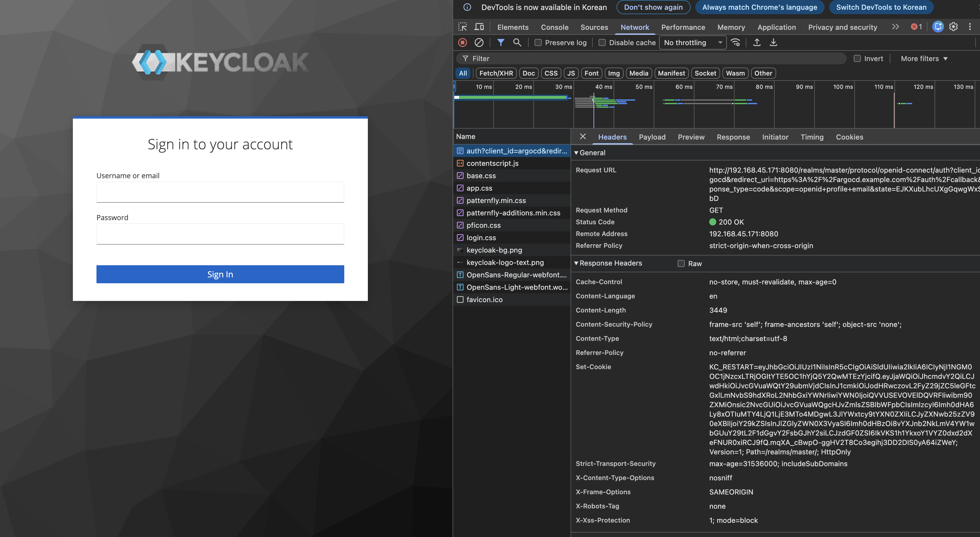This screenshot has height=537, width=980.
Task: Click Switch DevTools to Korean
Action: point(881,7)
